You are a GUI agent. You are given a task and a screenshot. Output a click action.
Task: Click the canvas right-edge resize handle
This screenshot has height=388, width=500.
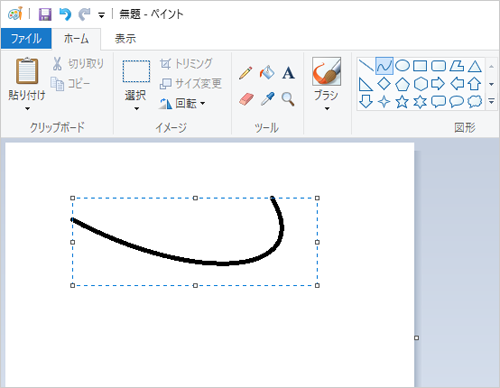point(416,338)
